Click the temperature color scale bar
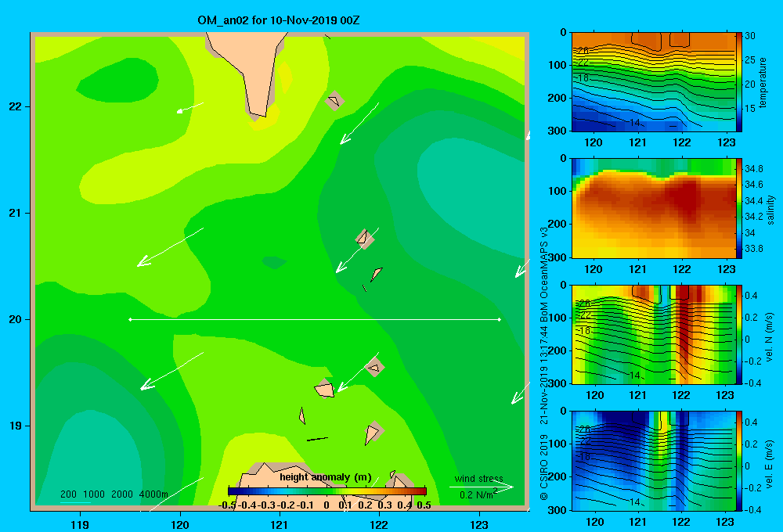This screenshot has height=532, width=783. (739, 82)
